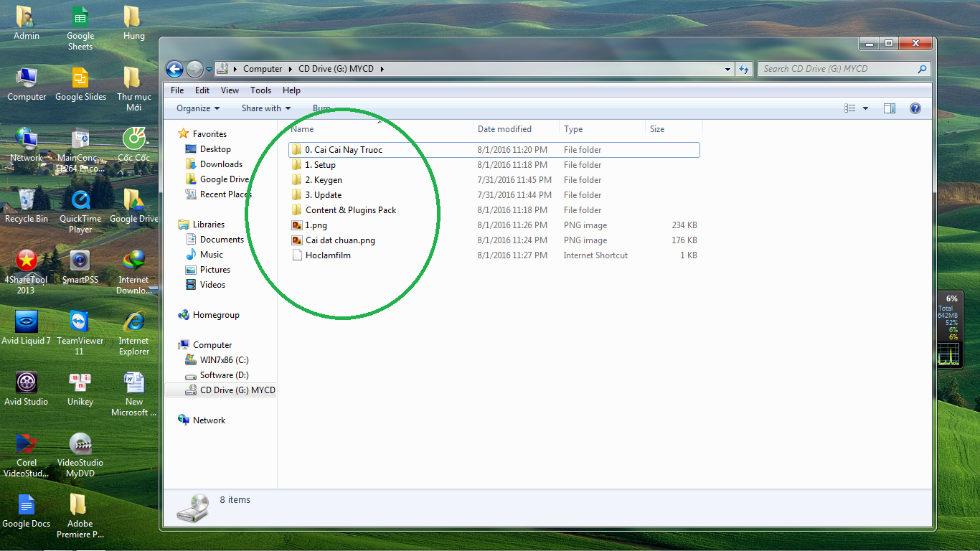Viewport: 980px width, 551px height.
Task: Open the change view options dropdown arrow
Action: 865,108
